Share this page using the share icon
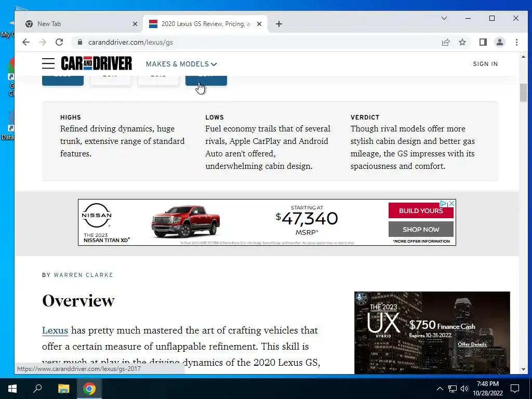The image size is (532, 399). 445,42
